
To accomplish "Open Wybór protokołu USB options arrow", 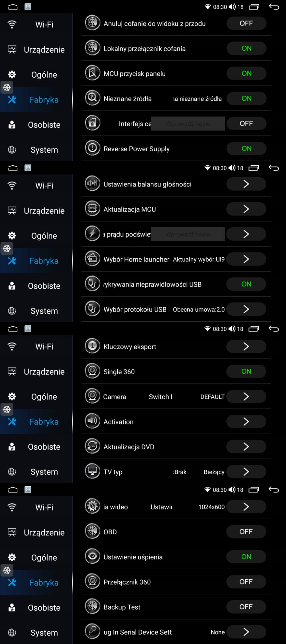I will click(x=246, y=309).
